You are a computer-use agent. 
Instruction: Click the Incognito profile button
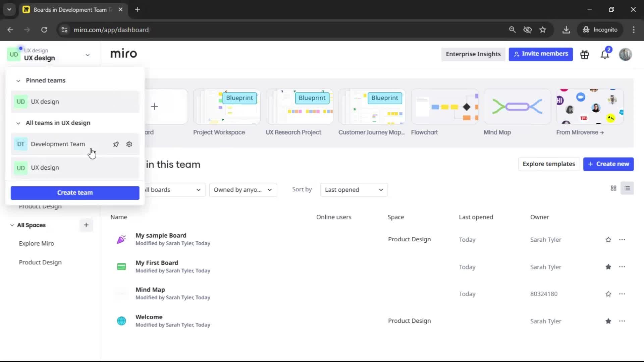point(600,30)
